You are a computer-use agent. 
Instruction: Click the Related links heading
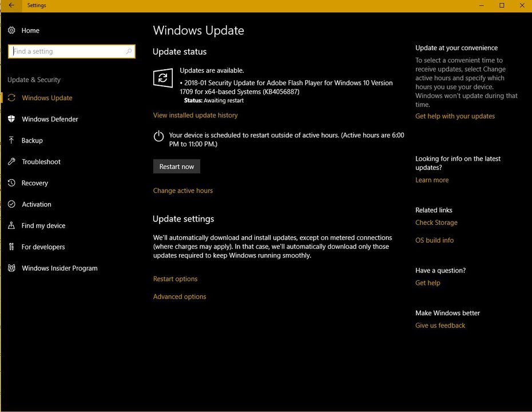click(434, 210)
